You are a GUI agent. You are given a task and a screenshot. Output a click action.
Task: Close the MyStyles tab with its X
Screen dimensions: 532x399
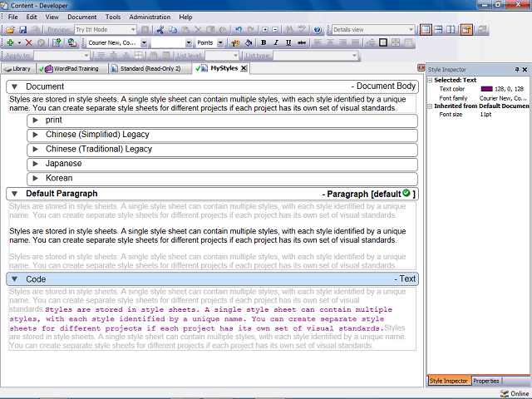pos(244,68)
